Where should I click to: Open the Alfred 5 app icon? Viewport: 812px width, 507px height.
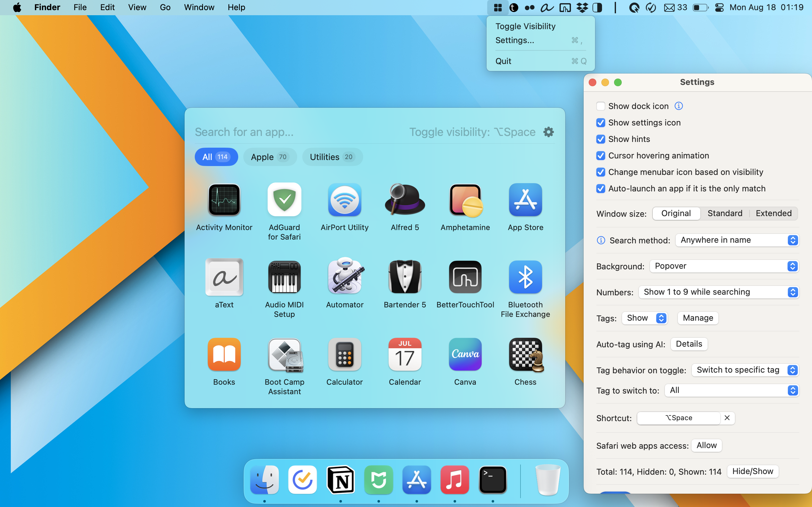[x=405, y=200]
